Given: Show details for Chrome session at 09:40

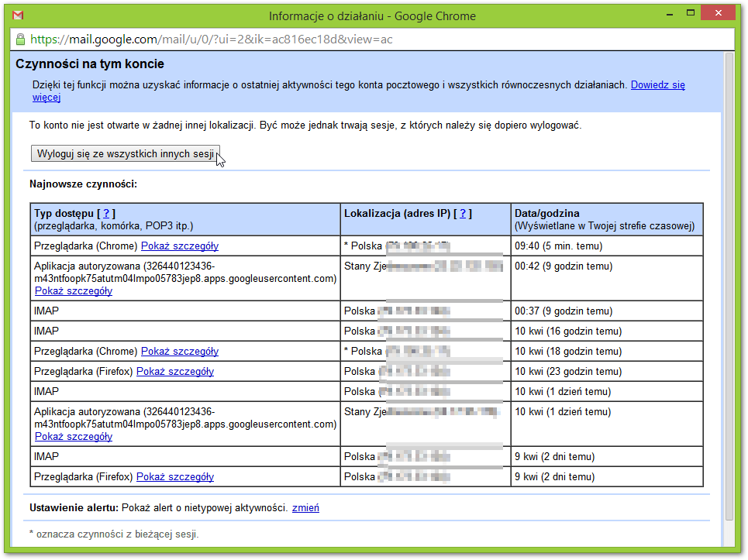Looking at the screenshot, I should pyautogui.click(x=180, y=246).
